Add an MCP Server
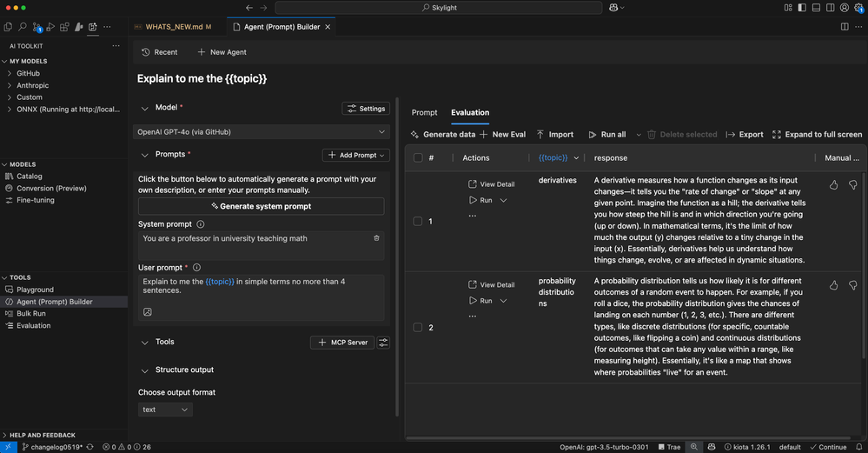 coord(342,343)
